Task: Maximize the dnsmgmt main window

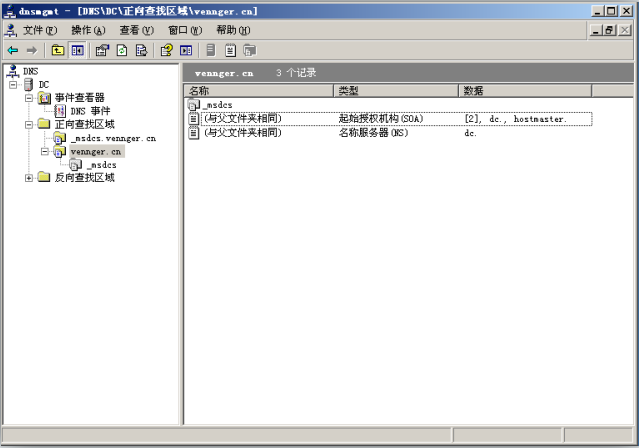Action: 611,11
